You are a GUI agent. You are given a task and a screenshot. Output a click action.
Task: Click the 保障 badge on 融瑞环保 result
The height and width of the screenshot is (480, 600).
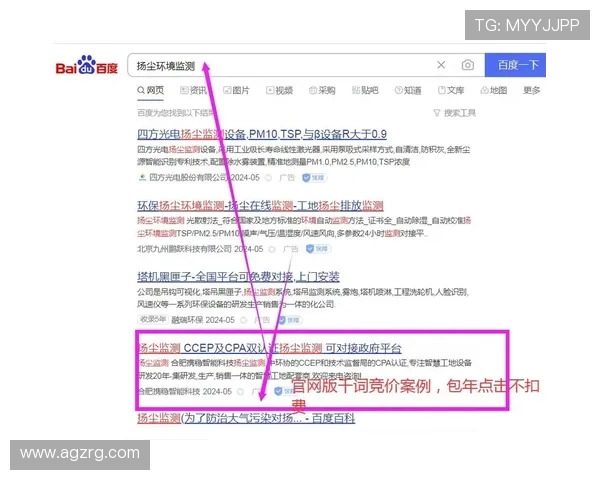(x=290, y=320)
